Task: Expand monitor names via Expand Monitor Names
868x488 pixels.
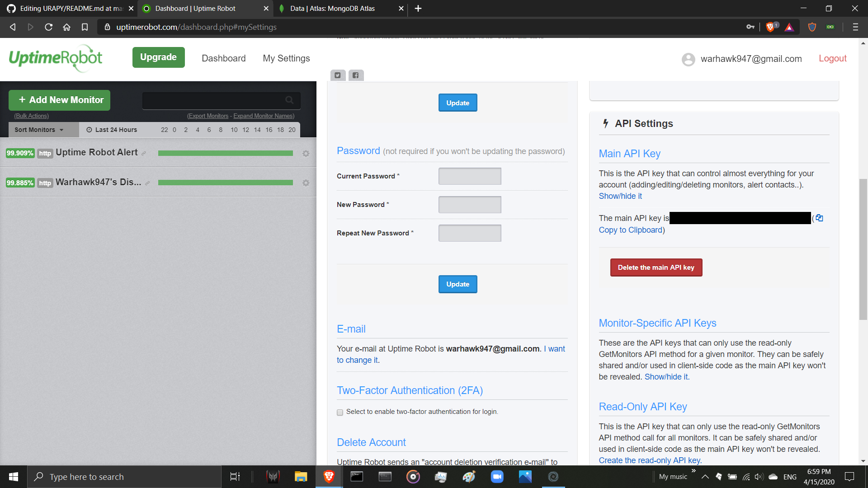Action: (263, 116)
